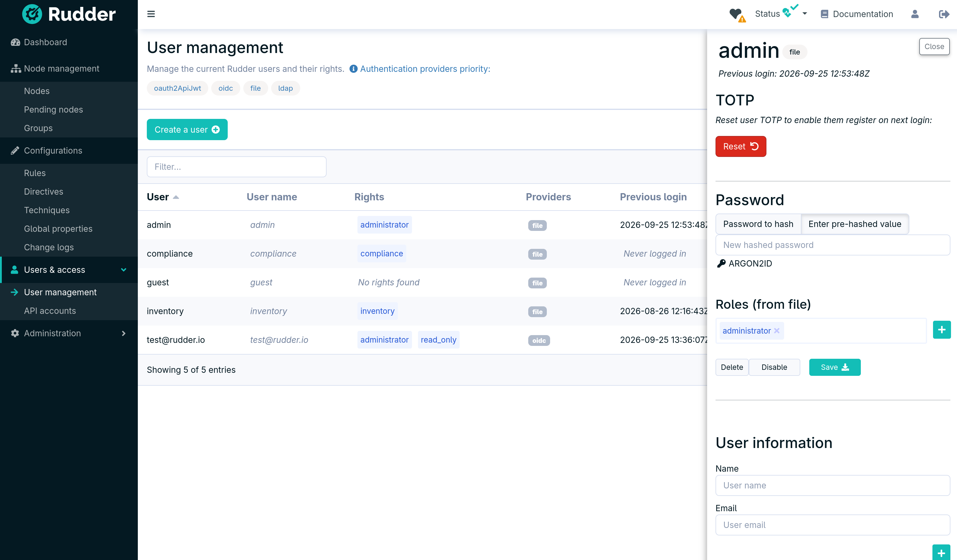Click the add role plus button
This screenshot has height=560, width=957.
[941, 330]
